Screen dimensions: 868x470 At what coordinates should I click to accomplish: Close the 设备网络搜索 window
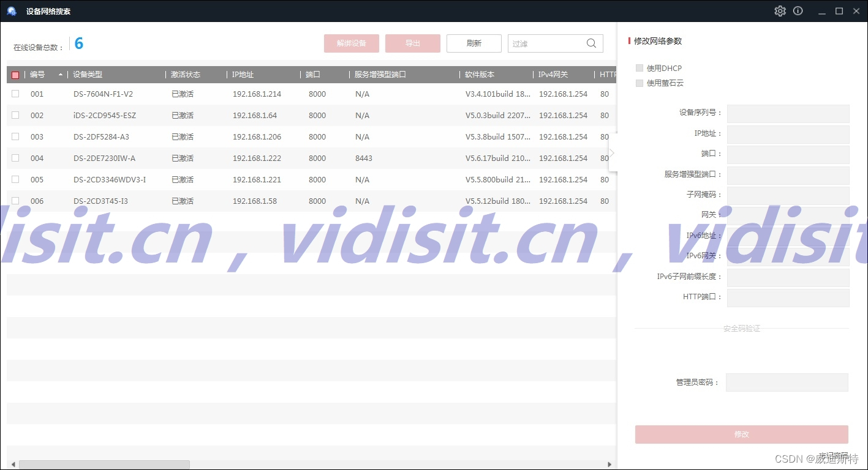pos(856,11)
